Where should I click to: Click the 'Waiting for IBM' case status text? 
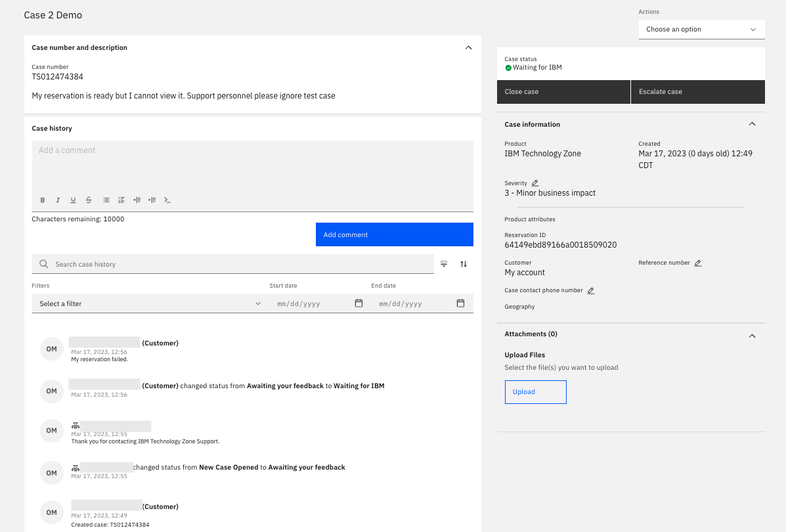(x=537, y=68)
